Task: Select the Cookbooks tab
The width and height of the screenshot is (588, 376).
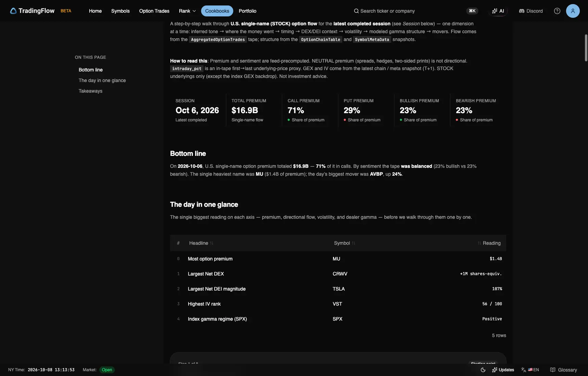Action: coord(217,11)
